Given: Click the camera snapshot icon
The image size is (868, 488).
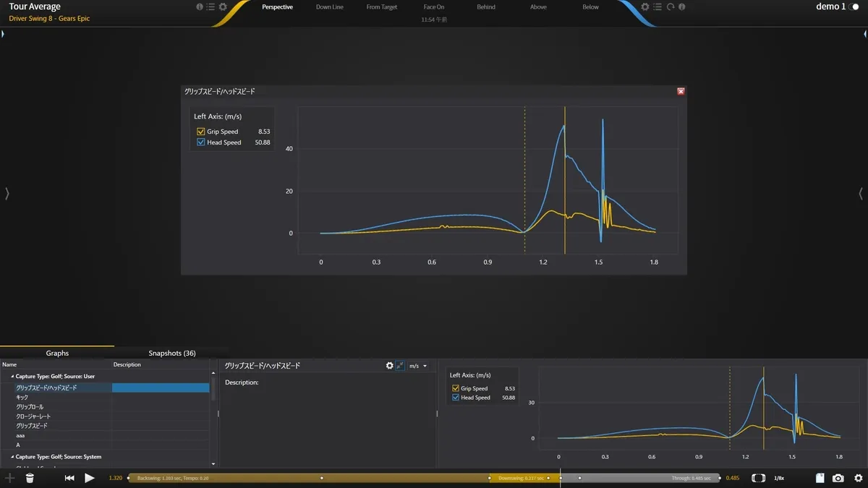Looking at the screenshot, I should [x=838, y=478].
